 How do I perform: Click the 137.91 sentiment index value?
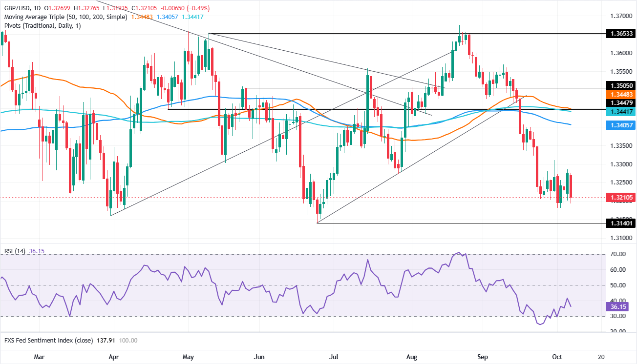click(106, 340)
